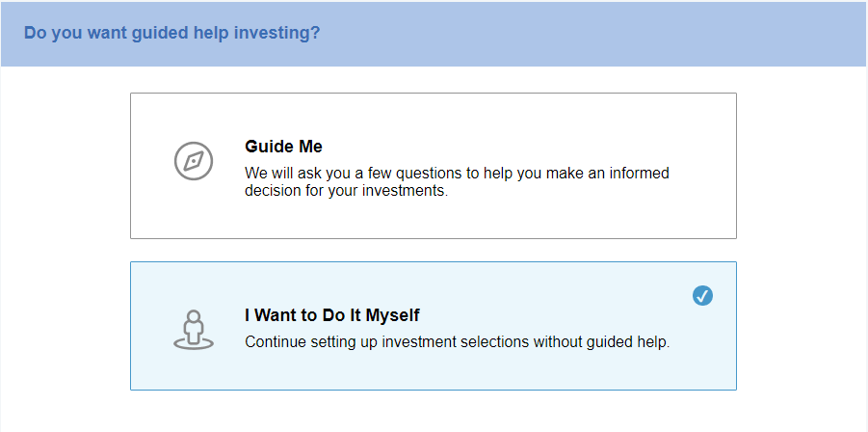This screenshot has height=432, width=868.
Task: Click the blue header banner
Action: click(578, 34)
